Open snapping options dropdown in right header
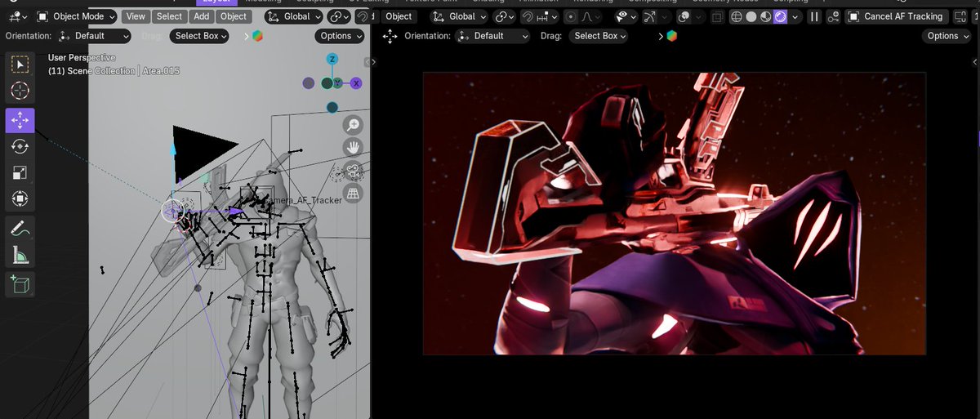The width and height of the screenshot is (980, 419). coord(546,16)
